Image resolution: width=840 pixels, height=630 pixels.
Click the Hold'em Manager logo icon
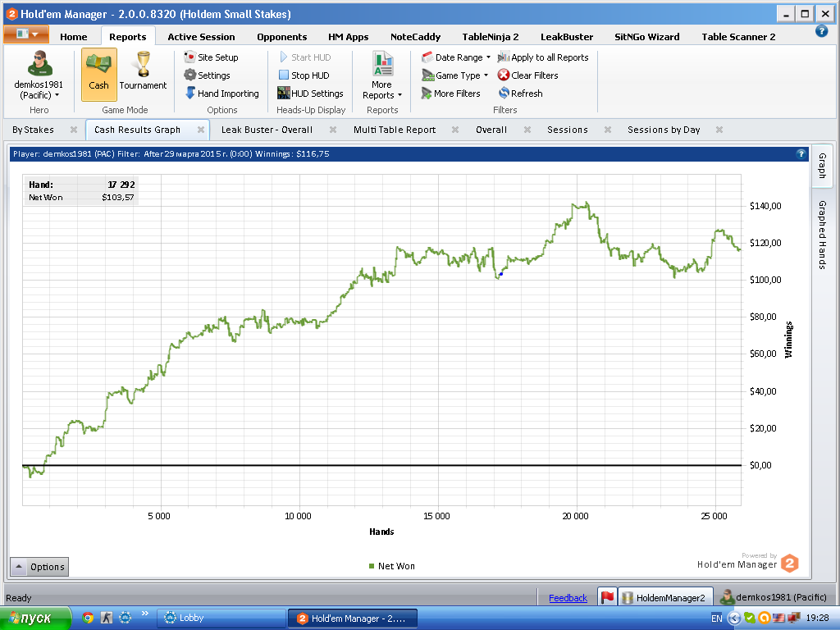pos(790,564)
